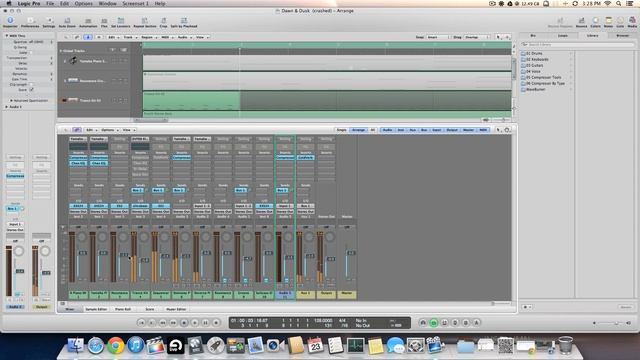
Task: Click the Arrange Mixer view button
Action: (358, 130)
